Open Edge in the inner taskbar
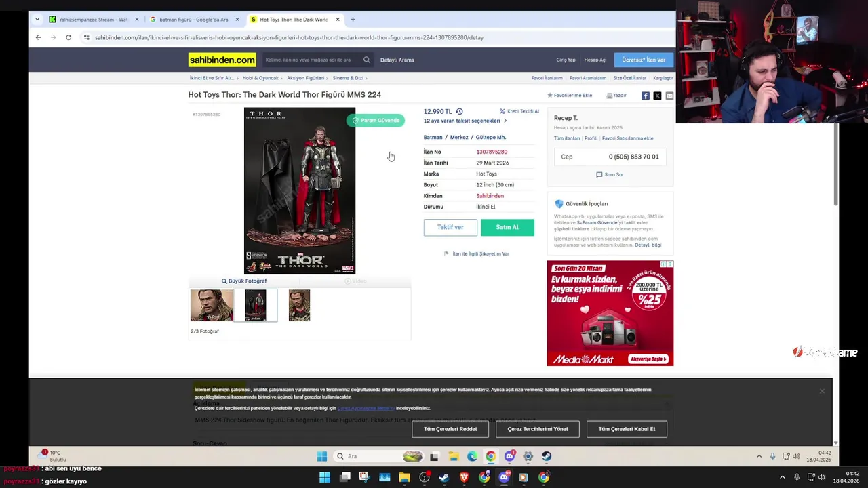Viewport: 868px width, 488px height. click(472, 456)
